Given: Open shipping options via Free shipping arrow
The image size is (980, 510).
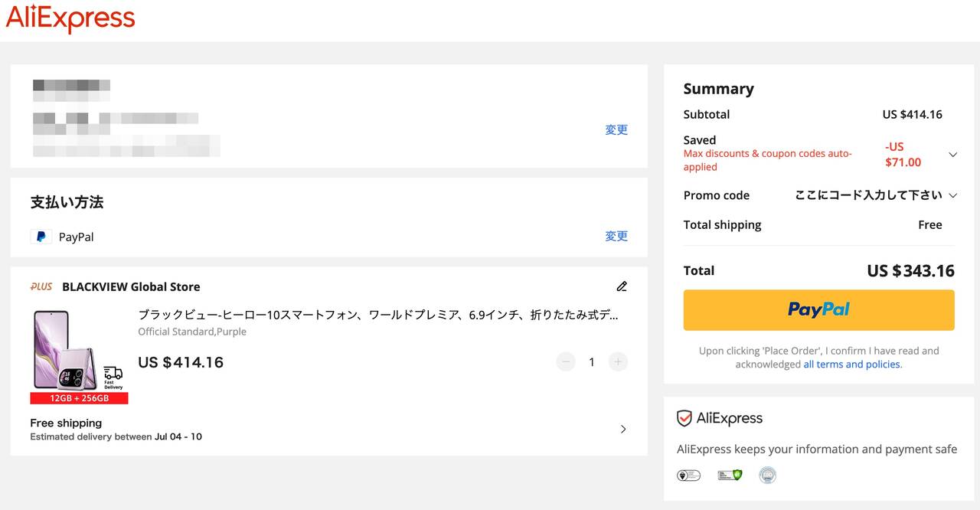Looking at the screenshot, I should coord(622,429).
